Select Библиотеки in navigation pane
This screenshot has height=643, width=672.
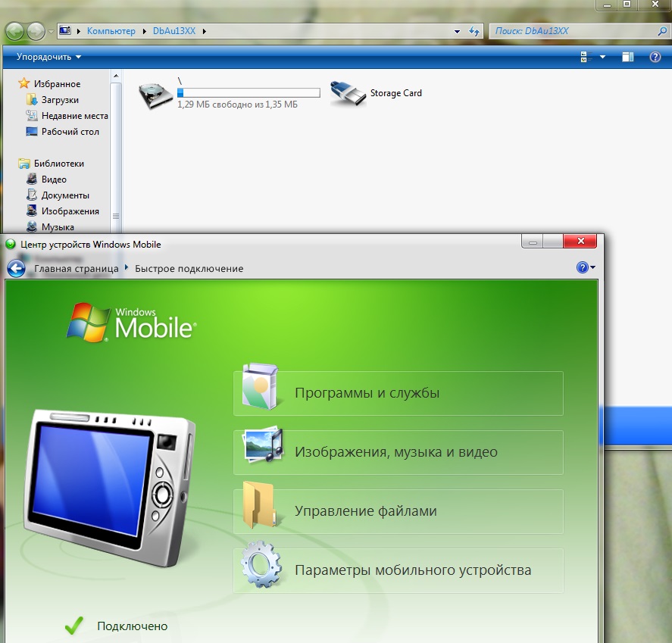(x=58, y=164)
